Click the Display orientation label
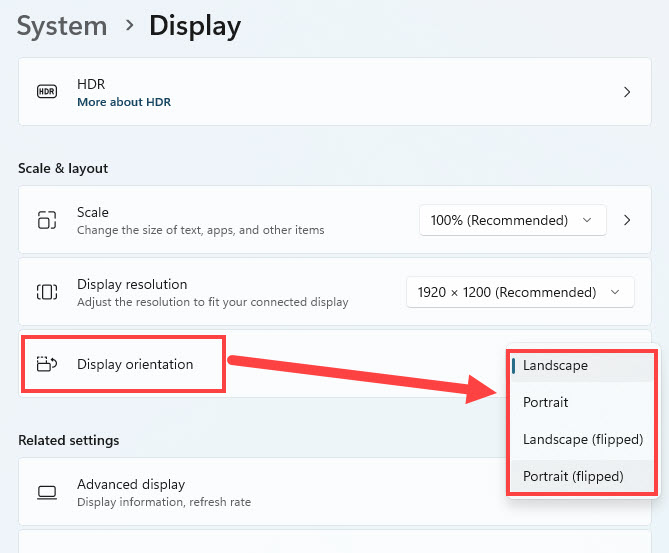The height and width of the screenshot is (553, 669). 135,364
